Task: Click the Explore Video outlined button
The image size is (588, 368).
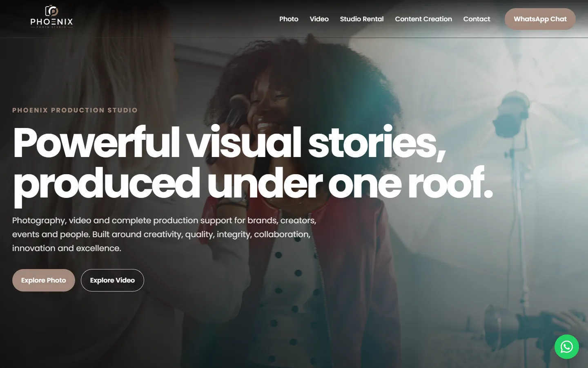Action: coord(112,280)
